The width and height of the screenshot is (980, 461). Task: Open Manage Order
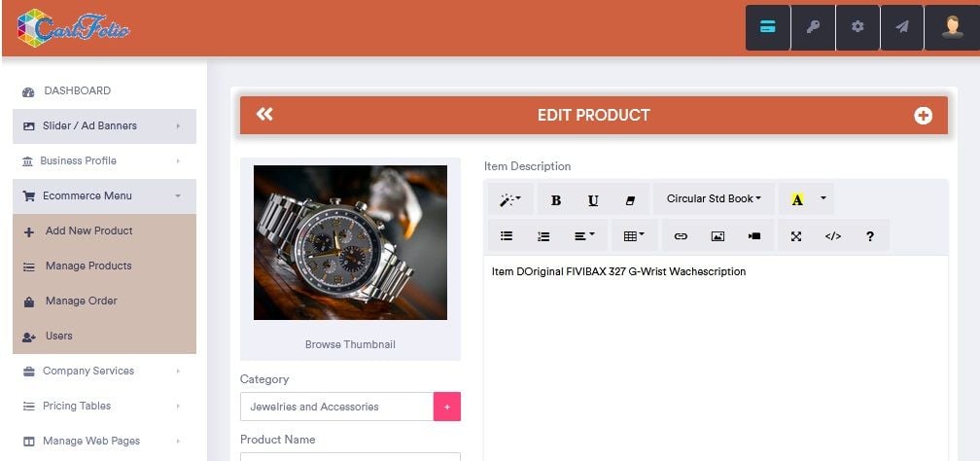tap(104, 301)
